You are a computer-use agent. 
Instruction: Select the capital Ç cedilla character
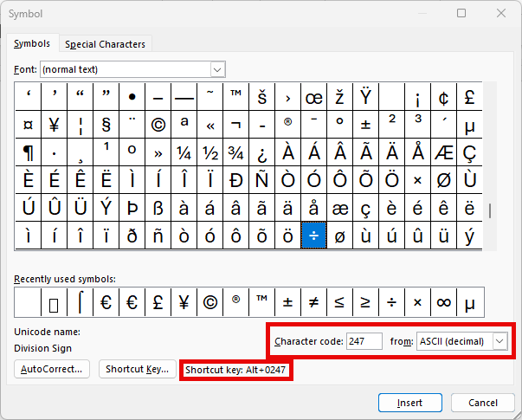coord(469,152)
